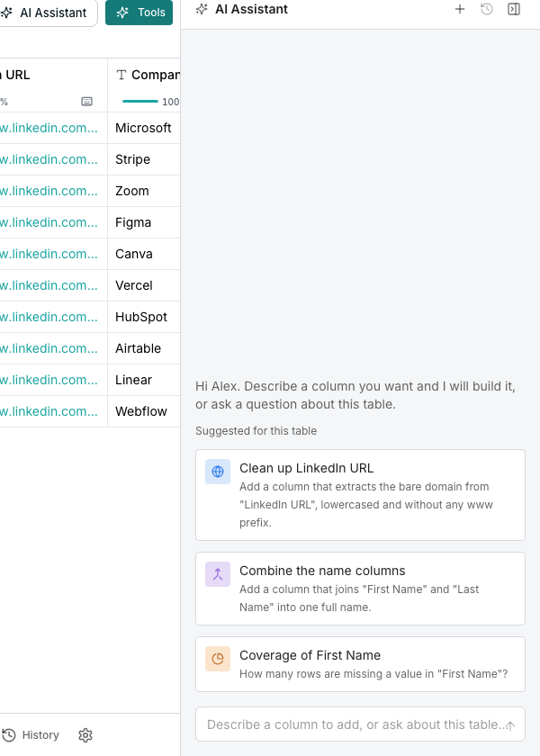
Task: Select the Figma company cell
Action: tap(144, 222)
